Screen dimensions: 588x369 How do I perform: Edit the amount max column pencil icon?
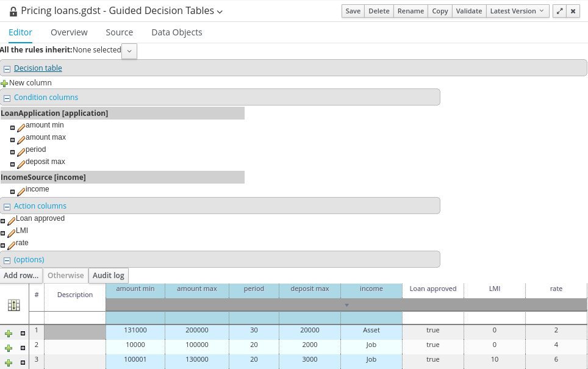(x=21, y=140)
